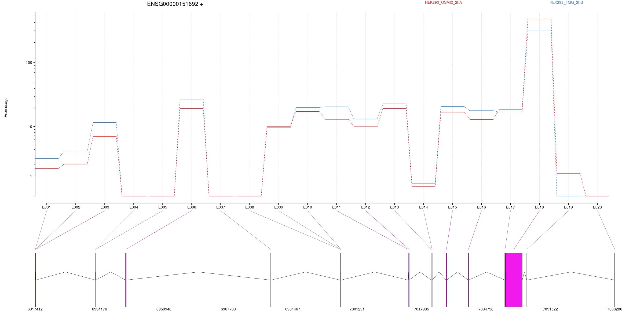Viewport: 644px width, 322px height.
Task: Click exon label E018
Action: (539, 207)
